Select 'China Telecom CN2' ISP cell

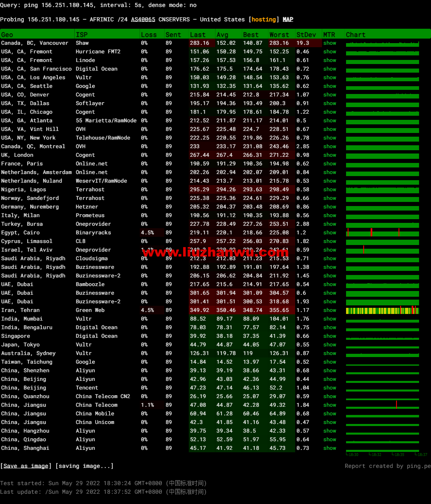click(103, 396)
